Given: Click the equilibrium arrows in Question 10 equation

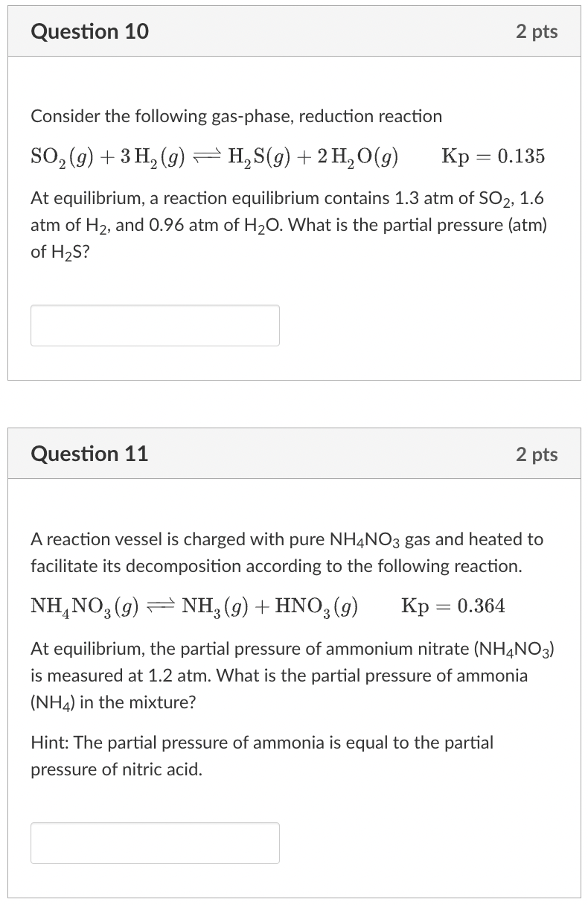Looking at the screenshot, I should [207, 154].
